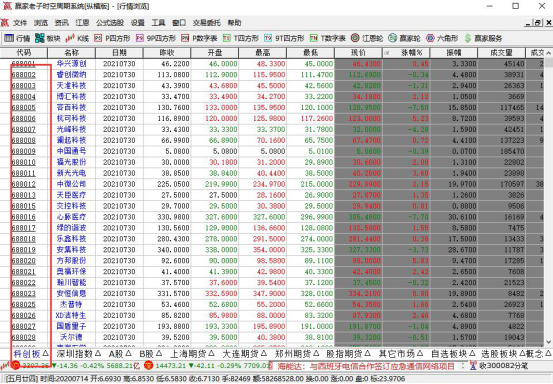Open the 海能达 news ticker headline
553x384 pixels.
(x=366, y=366)
